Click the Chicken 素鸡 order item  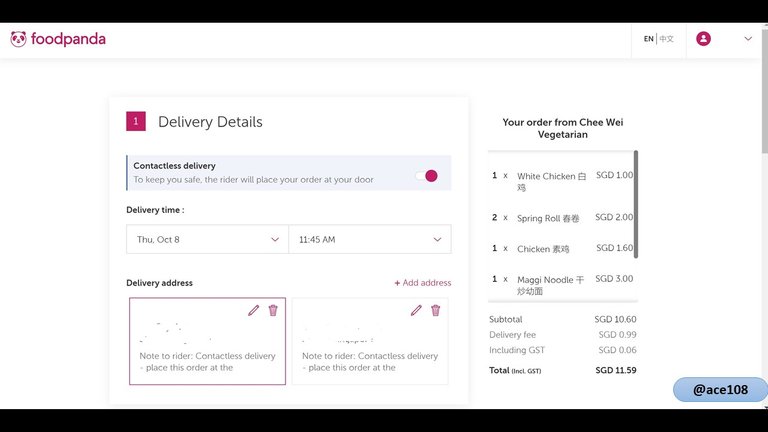tap(562, 249)
